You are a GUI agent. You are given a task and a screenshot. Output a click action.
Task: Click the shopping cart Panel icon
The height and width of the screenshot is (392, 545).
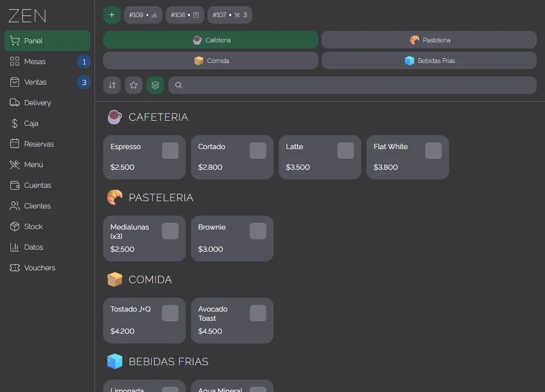tap(14, 41)
